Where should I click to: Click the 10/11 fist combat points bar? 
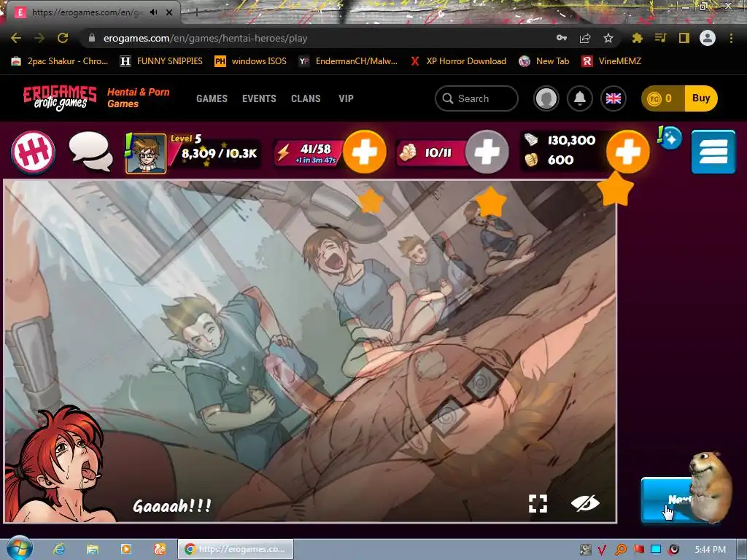(433, 153)
